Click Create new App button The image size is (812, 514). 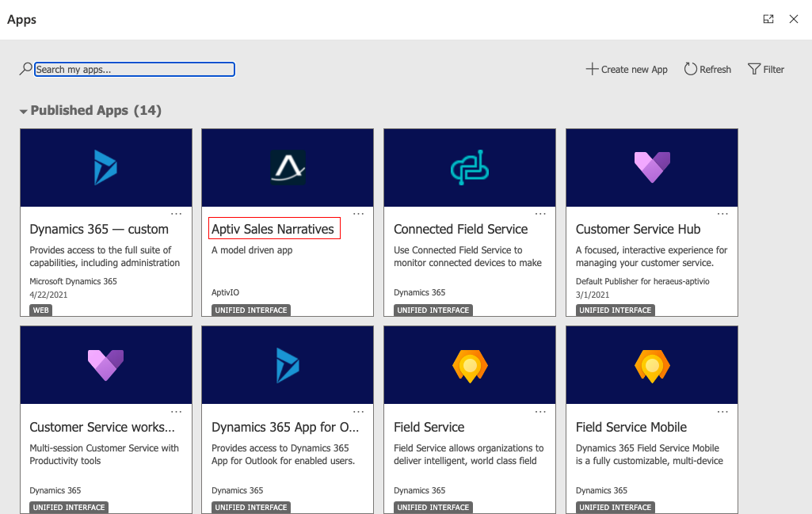tap(627, 70)
